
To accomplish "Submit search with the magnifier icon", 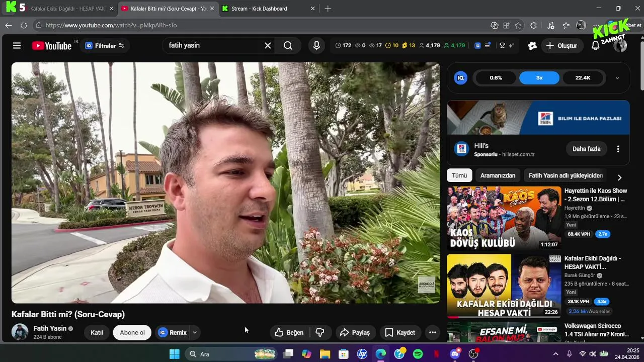I will pyautogui.click(x=288, y=46).
